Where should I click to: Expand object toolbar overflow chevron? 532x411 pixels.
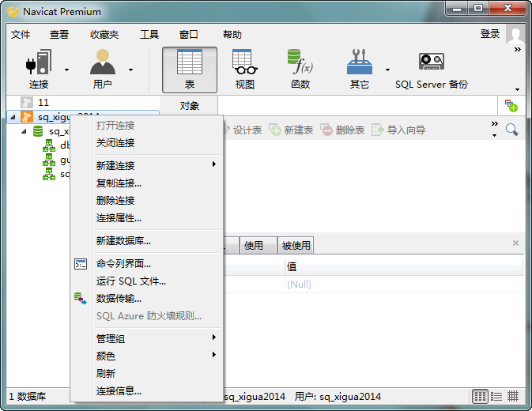pos(495,123)
